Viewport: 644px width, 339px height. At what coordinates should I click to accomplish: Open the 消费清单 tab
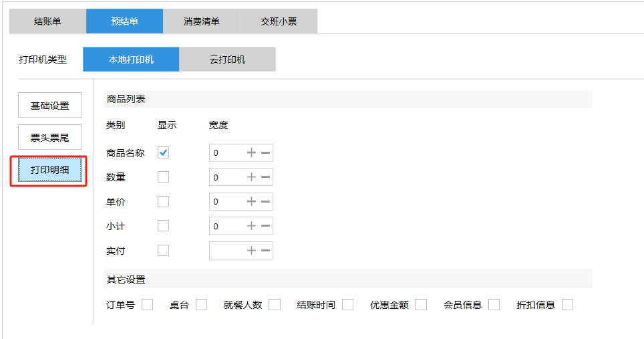[x=201, y=21]
